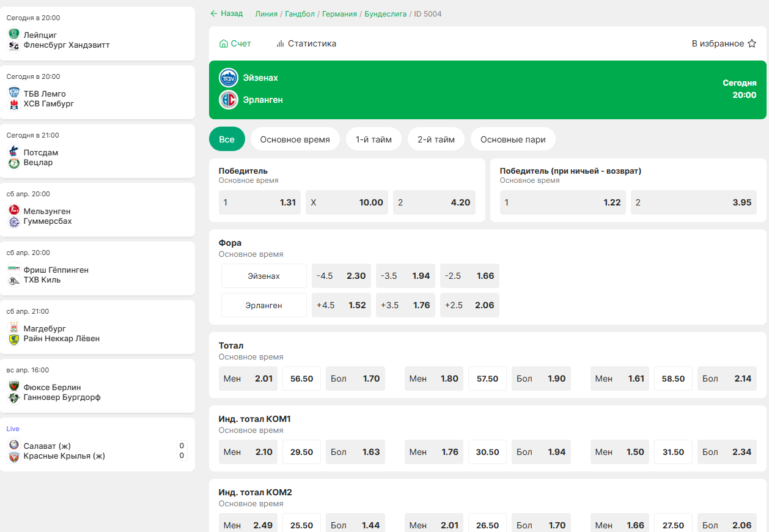Click the bar chart icon beside Статистика
This screenshot has height=532, width=769.
tap(280, 43)
